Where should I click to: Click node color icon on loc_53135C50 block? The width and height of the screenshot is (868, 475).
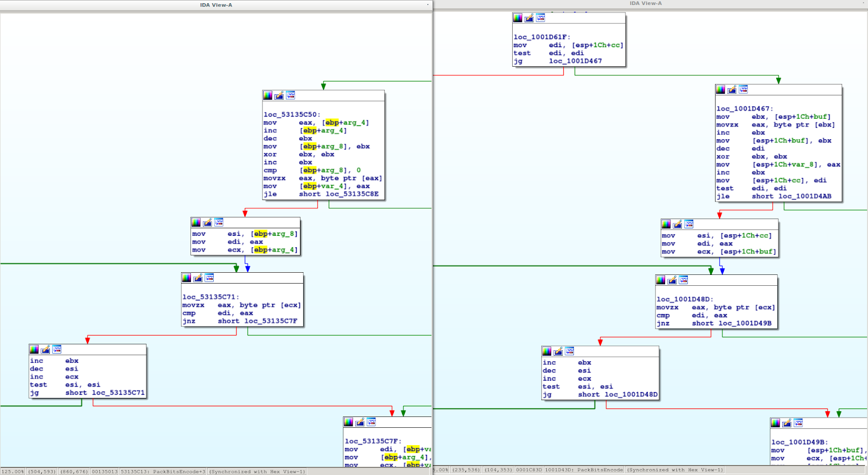coord(267,95)
